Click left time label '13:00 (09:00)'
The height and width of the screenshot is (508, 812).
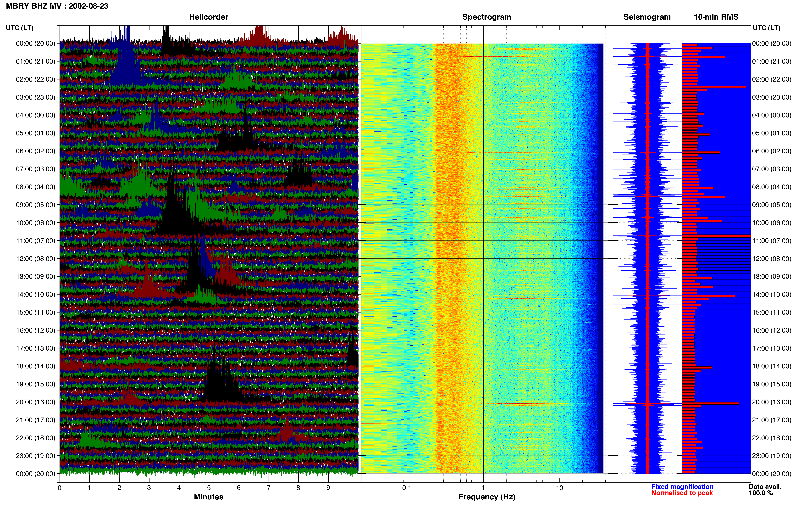(36, 277)
